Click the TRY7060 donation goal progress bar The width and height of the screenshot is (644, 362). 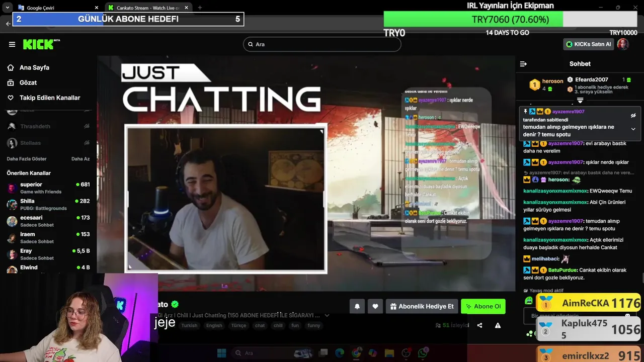[510, 19]
